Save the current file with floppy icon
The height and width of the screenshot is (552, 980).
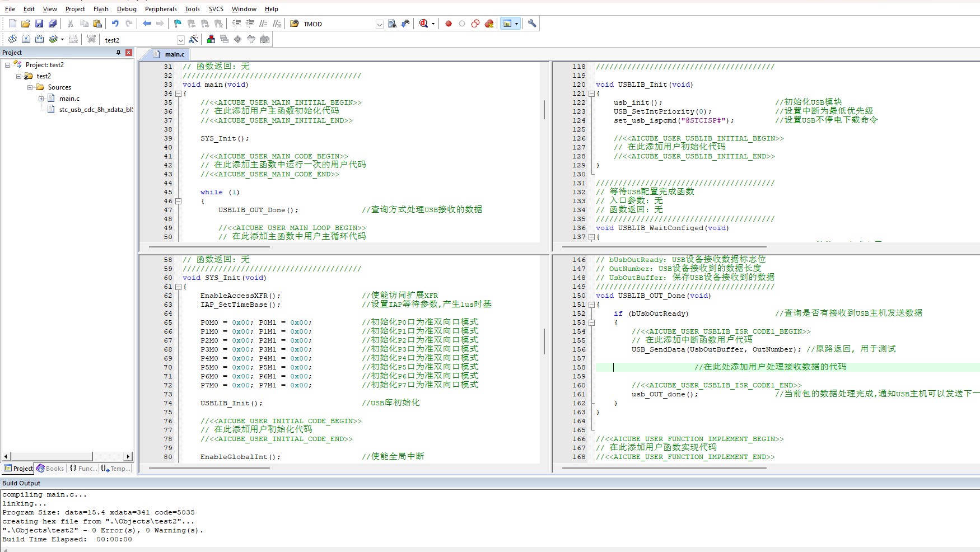39,24
